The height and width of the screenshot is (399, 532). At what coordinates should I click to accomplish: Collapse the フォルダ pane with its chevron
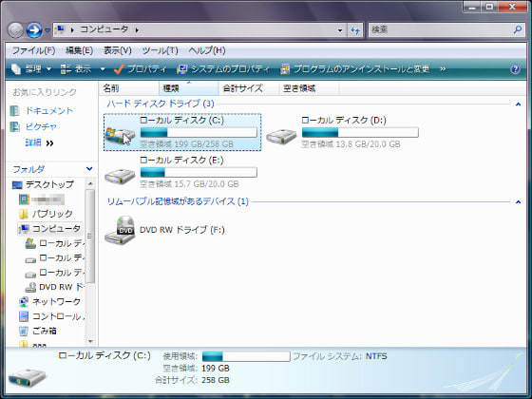click(89, 169)
